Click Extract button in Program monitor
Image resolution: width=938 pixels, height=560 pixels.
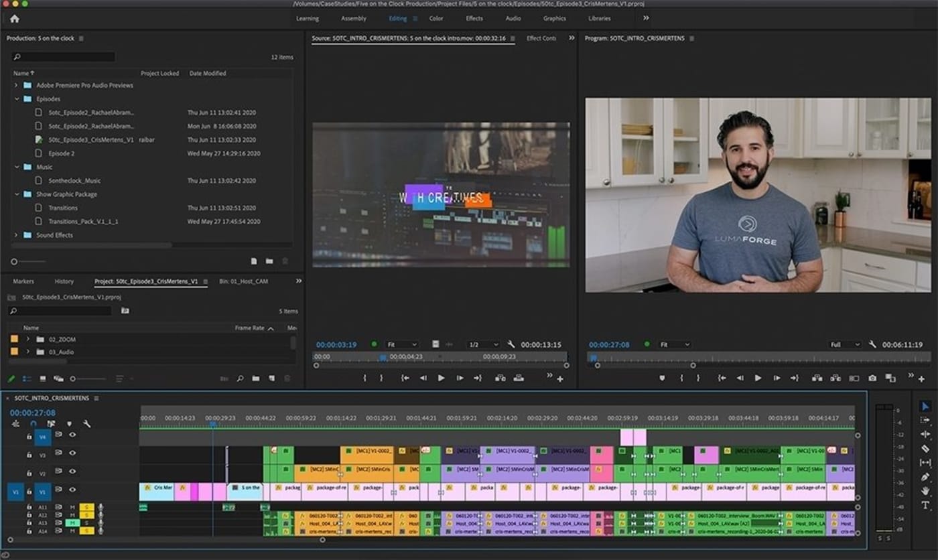(x=836, y=378)
